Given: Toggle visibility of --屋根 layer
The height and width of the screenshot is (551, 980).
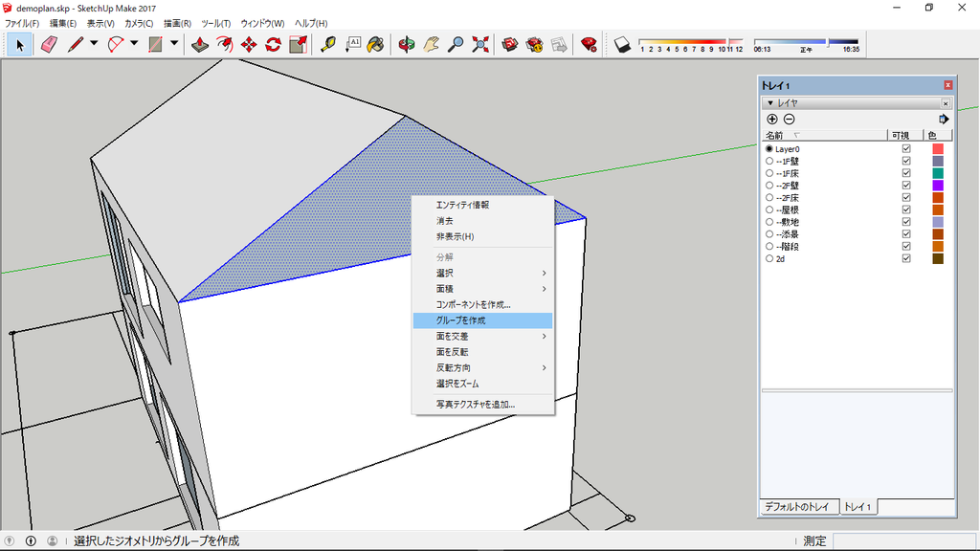Looking at the screenshot, I should pos(906,209).
